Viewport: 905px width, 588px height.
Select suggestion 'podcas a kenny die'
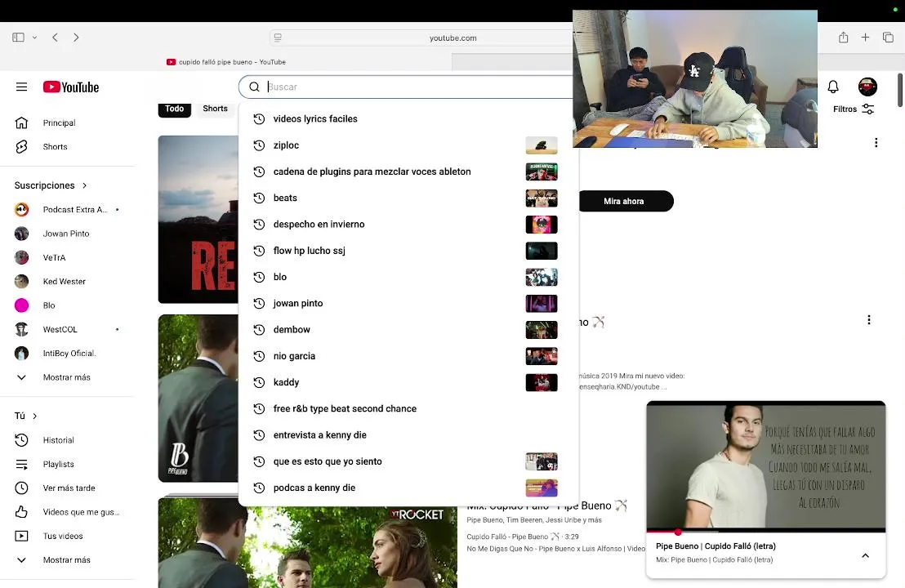click(x=408, y=488)
